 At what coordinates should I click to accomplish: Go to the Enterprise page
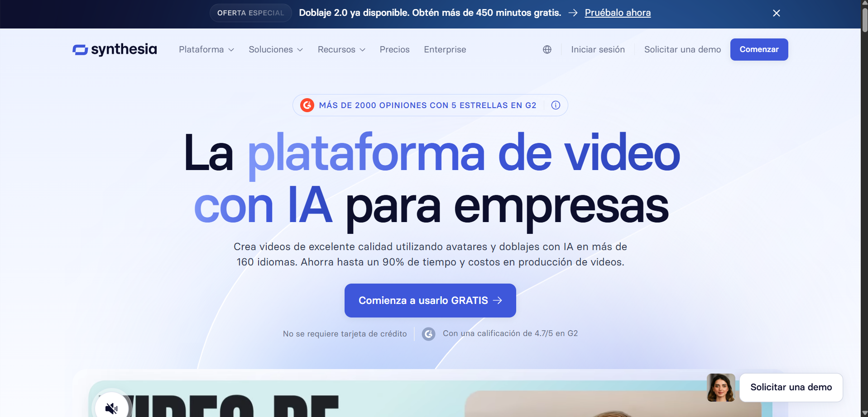(445, 49)
